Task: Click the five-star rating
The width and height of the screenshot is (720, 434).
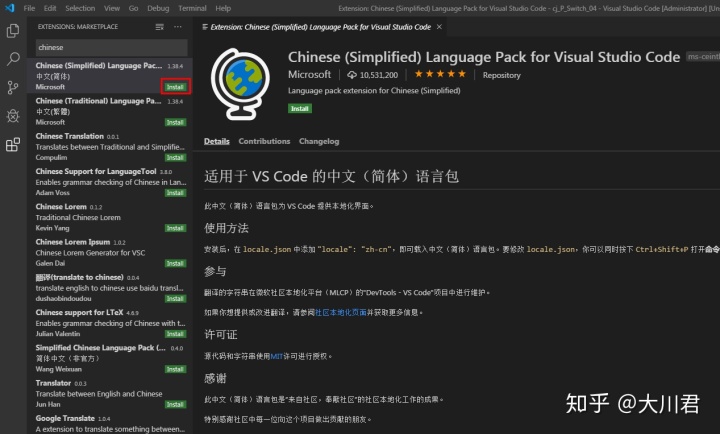Action: click(440, 74)
